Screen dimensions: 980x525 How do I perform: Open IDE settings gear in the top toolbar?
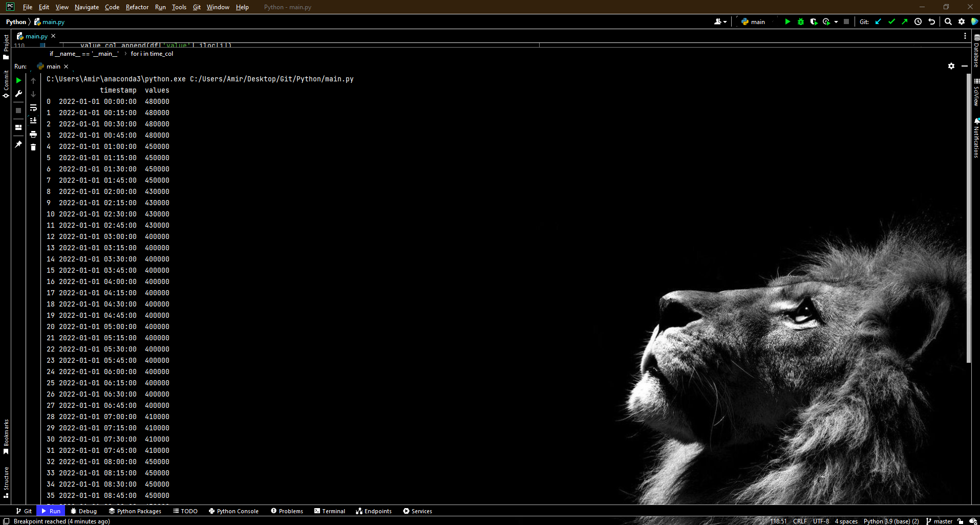click(962, 21)
